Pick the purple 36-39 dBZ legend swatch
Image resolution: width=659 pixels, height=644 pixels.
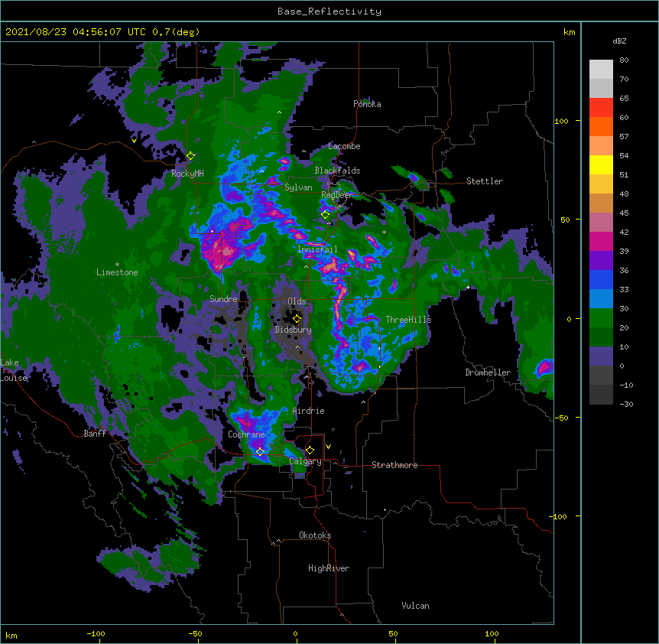click(601, 261)
